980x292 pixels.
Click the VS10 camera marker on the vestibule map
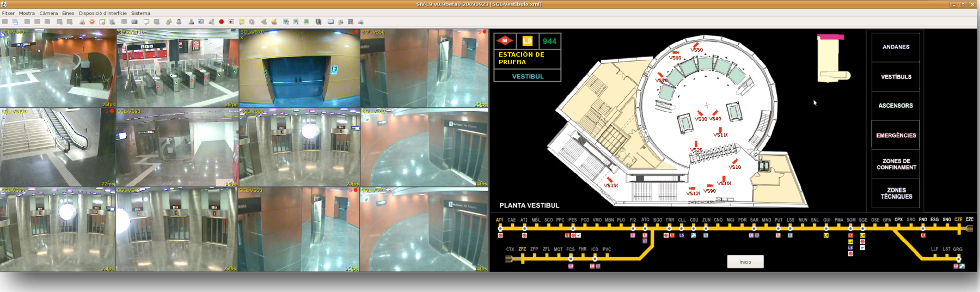[734, 165]
